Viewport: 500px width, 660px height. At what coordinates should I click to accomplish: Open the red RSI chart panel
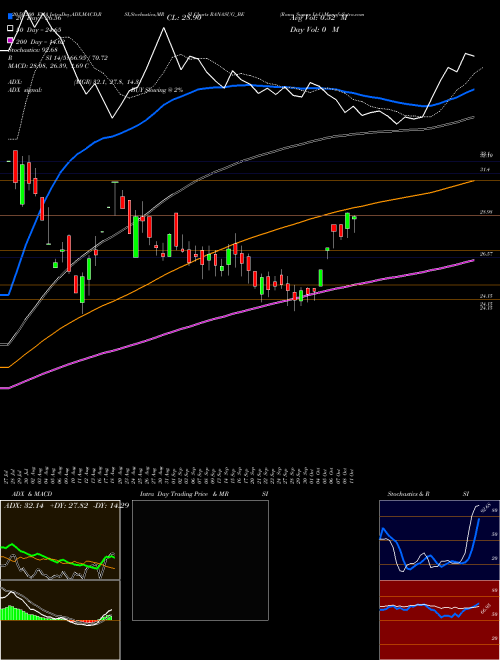click(x=439, y=620)
